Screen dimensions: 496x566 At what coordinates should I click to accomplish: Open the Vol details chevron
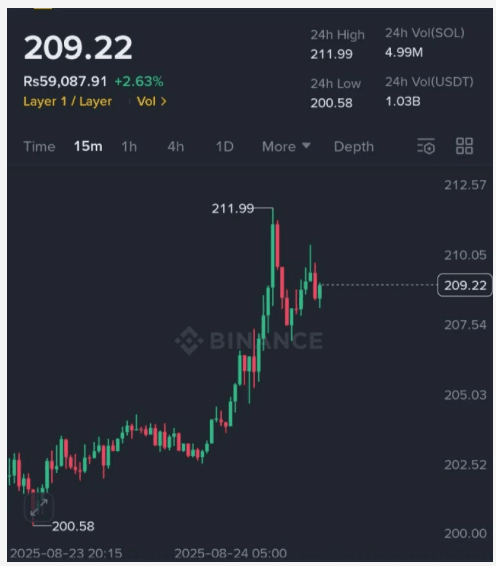point(152,101)
